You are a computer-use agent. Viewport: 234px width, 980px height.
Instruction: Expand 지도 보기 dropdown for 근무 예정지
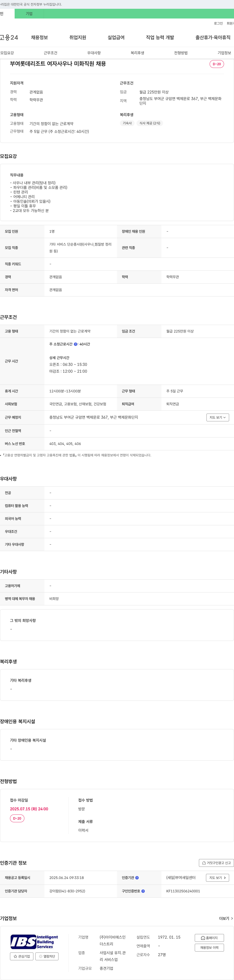click(218, 417)
